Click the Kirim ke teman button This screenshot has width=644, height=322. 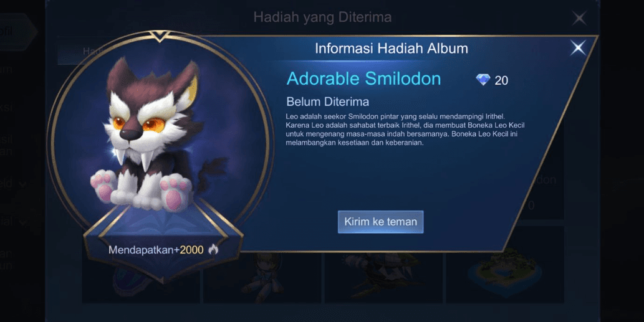coord(380,222)
